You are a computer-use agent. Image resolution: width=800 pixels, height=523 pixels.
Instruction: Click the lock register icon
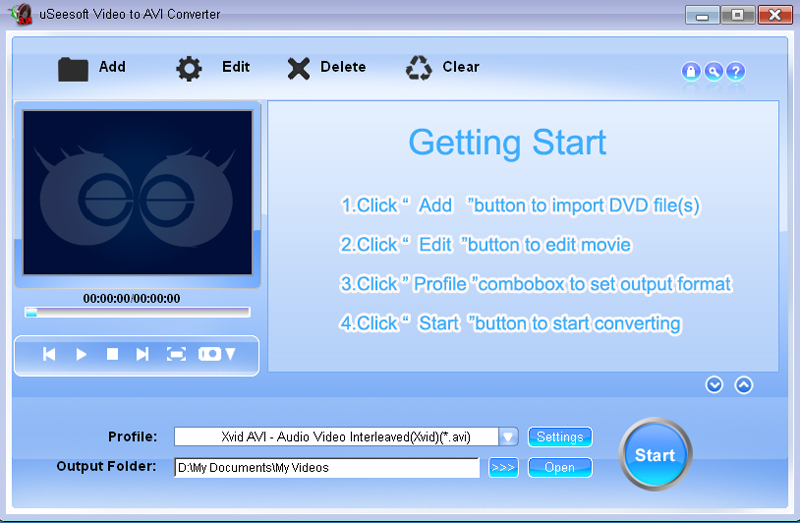691,71
